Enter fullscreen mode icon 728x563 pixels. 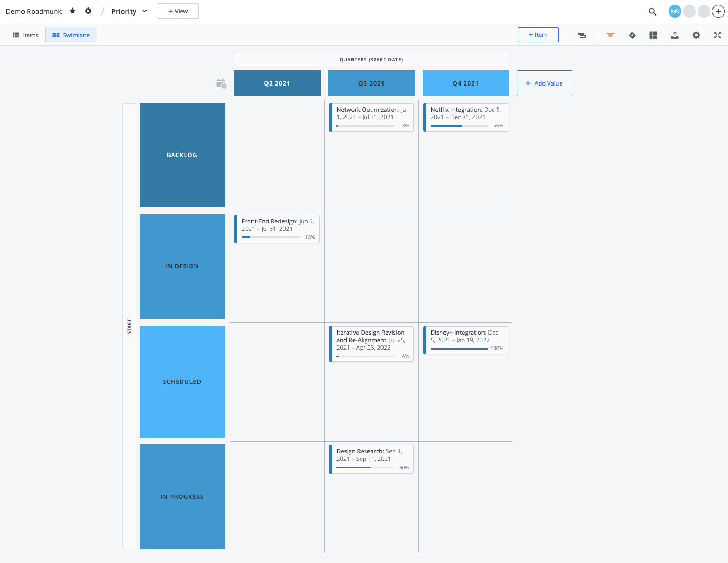(718, 35)
